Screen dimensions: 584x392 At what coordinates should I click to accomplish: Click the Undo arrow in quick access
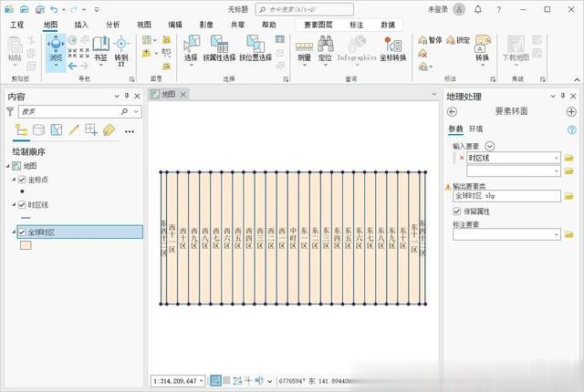click(54, 10)
